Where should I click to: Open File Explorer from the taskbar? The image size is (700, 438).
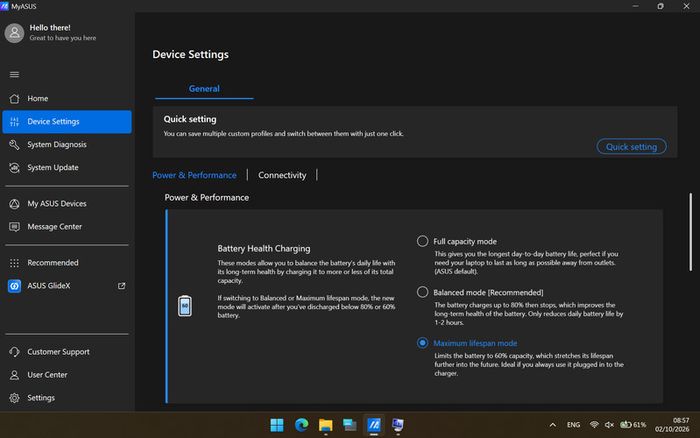325,425
